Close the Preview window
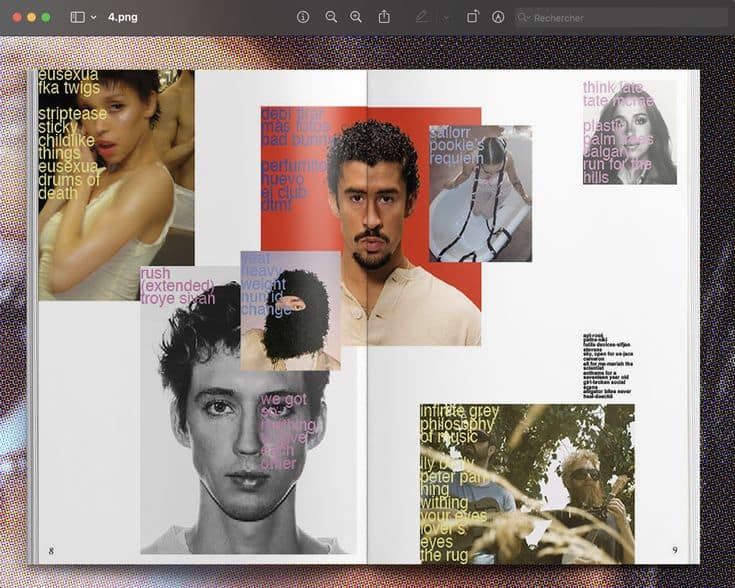735x588 pixels. click(17, 17)
